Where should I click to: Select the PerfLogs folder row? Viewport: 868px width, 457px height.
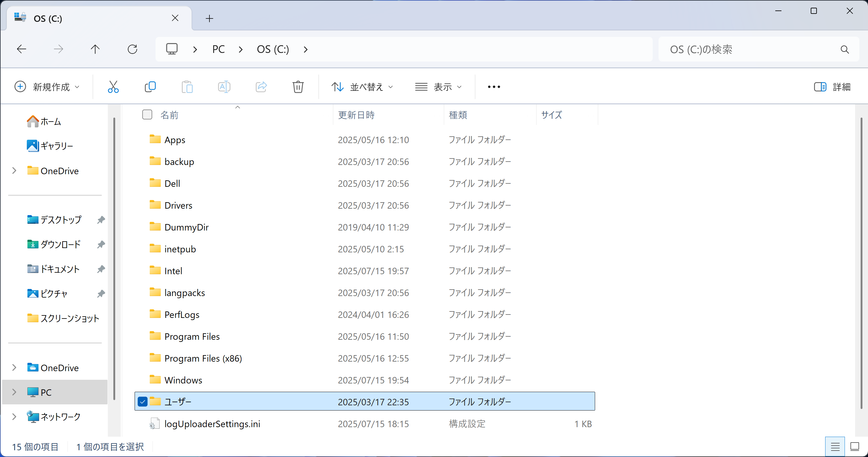[365, 314]
